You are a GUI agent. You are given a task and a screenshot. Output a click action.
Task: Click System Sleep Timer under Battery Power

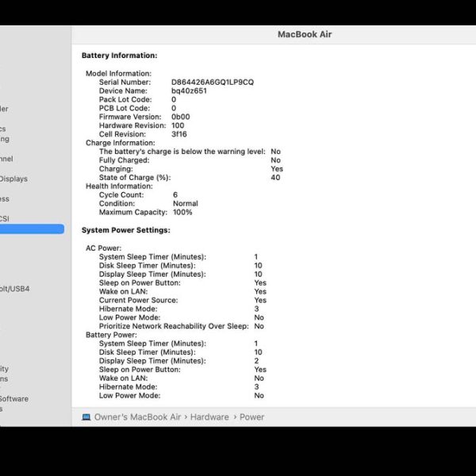pyautogui.click(x=152, y=344)
